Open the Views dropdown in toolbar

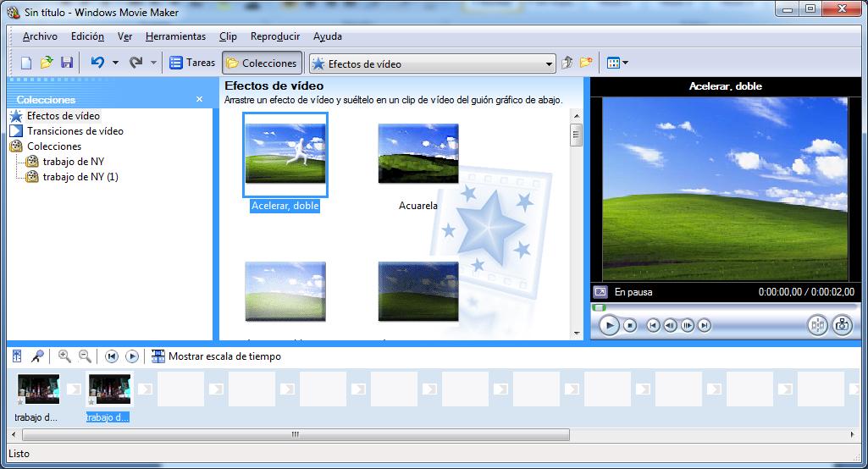click(x=617, y=63)
